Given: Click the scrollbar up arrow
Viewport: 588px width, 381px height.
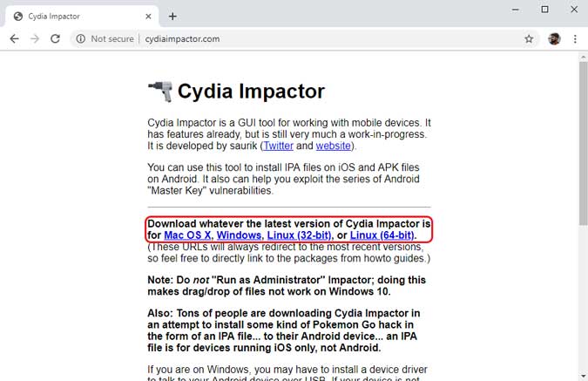Looking at the screenshot, I should [x=582, y=57].
